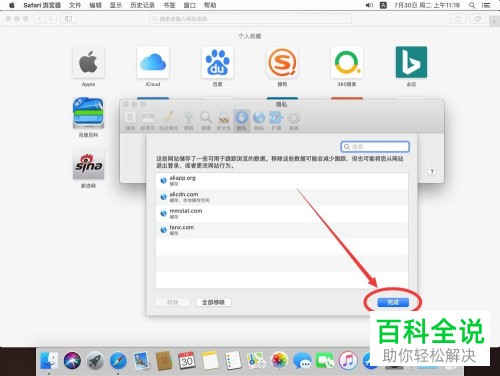Viewport: 500px width, 376px height.
Task: Click the volume icon in menu bar
Action: pos(369,5)
